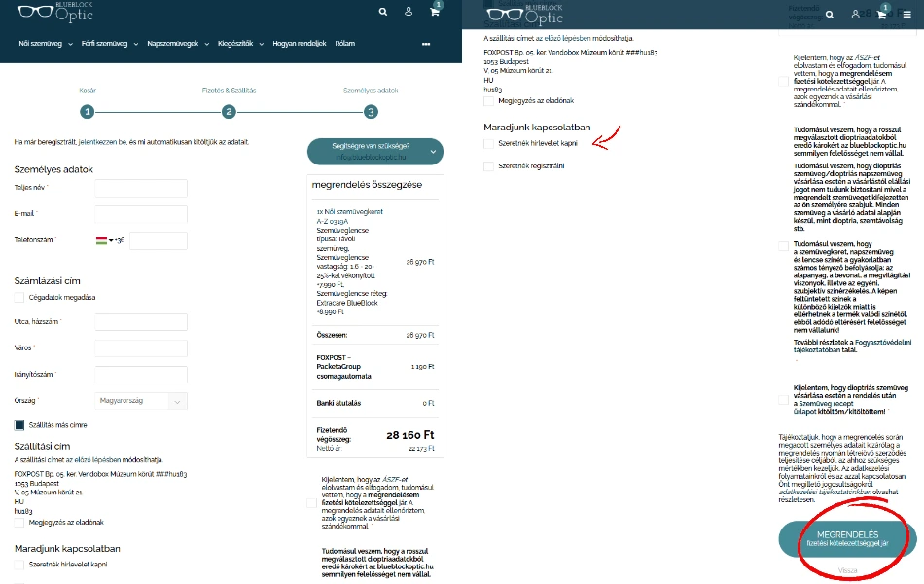
Task: Click the three-dots more menu icon
Action: pos(426,45)
